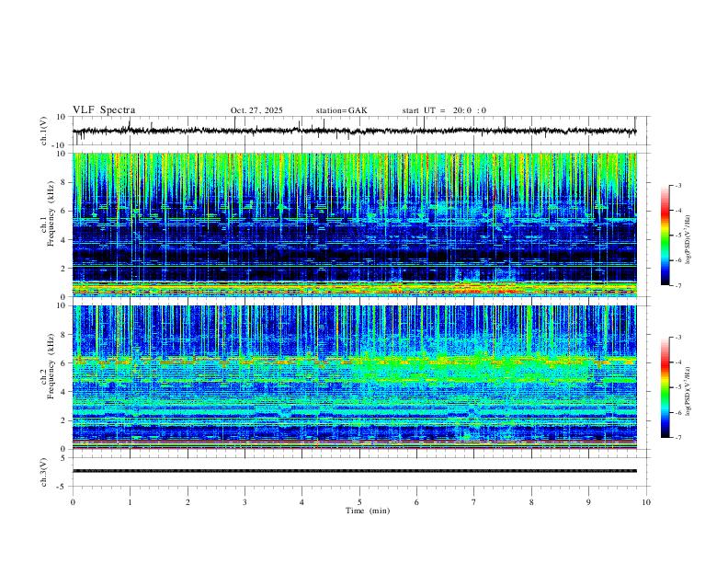Image resolution: width=728 pixels, height=563 pixels.
Task: Click the 'station=GAK' label
Action: pyautogui.click(x=341, y=110)
